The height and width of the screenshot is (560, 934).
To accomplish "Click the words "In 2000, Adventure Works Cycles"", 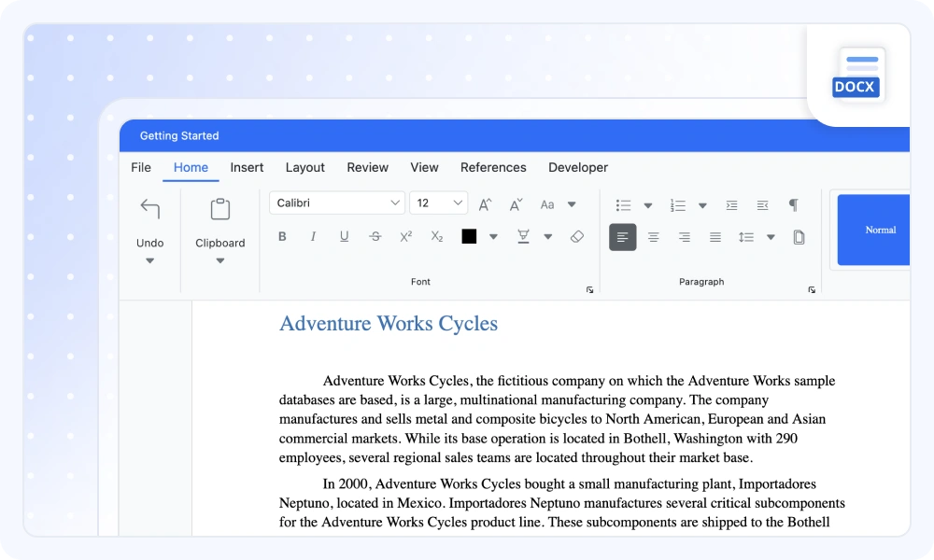I will [422, 483].
